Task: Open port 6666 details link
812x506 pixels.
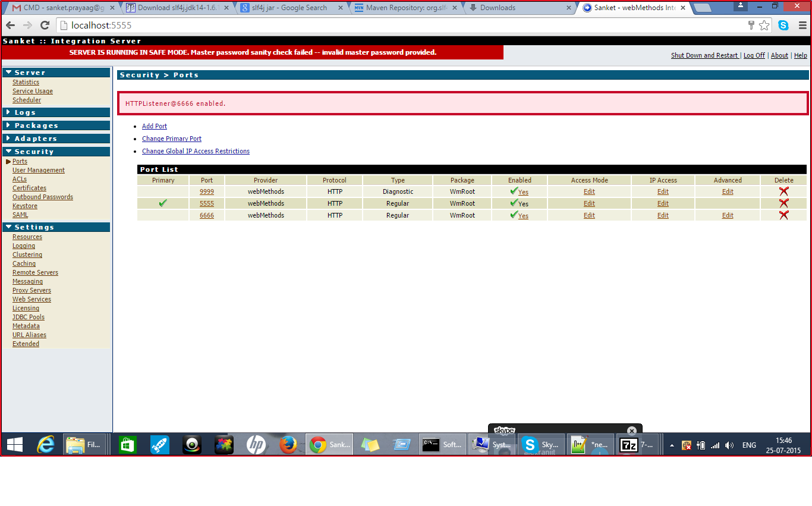Action: click(x=207, y=215)
